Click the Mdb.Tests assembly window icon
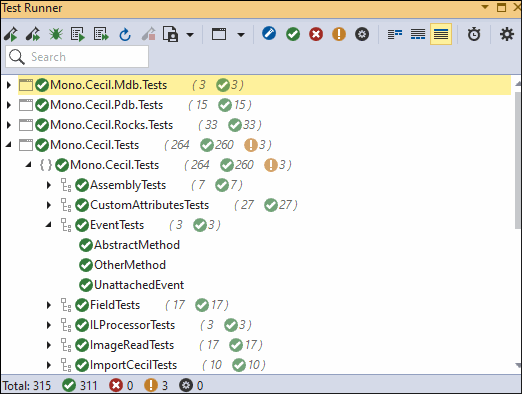The image size is (522, 394). 26,85
